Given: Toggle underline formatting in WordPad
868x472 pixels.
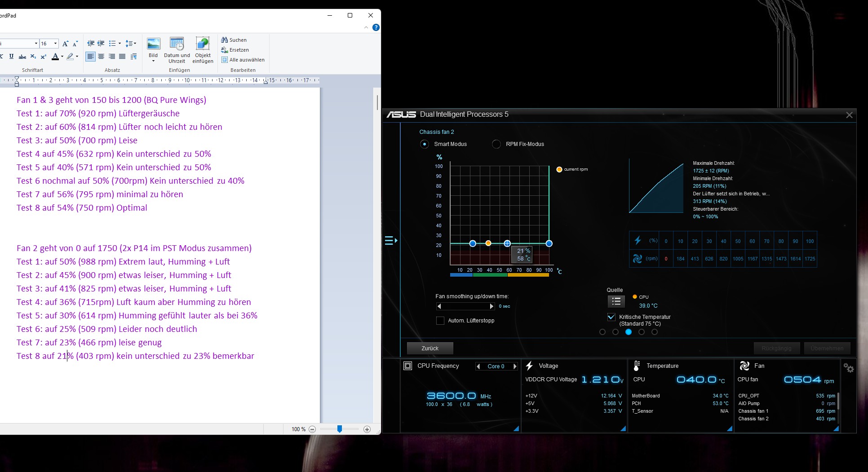Looking at the screenshot, I should (x=11, y=57).
